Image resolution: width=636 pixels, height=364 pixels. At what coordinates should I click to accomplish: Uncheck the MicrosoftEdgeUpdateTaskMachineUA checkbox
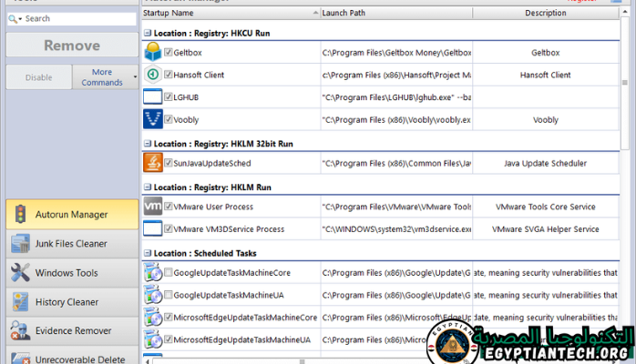click(x=169, y=339)
